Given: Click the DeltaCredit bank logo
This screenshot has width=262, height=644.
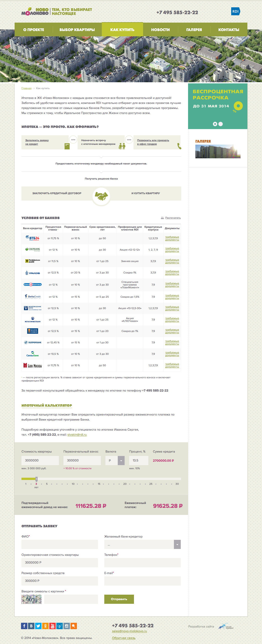Looking at the screenshot, I should (33, 297).
